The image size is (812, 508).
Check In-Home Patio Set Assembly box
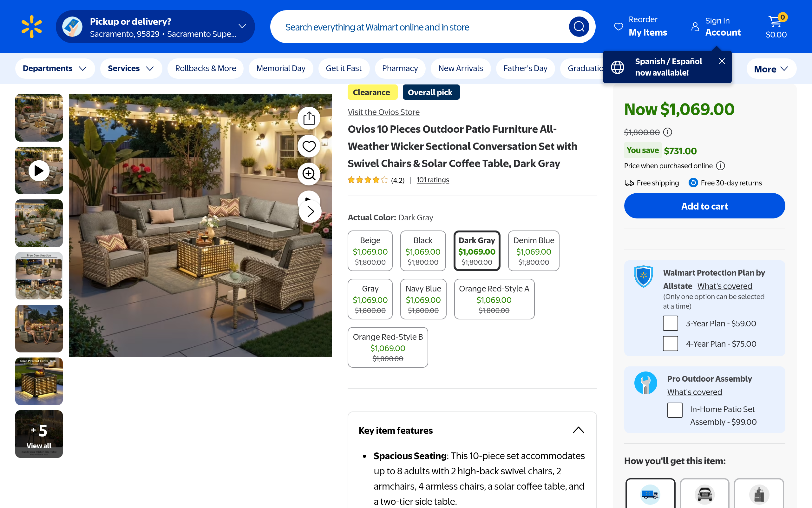point(675,410)
